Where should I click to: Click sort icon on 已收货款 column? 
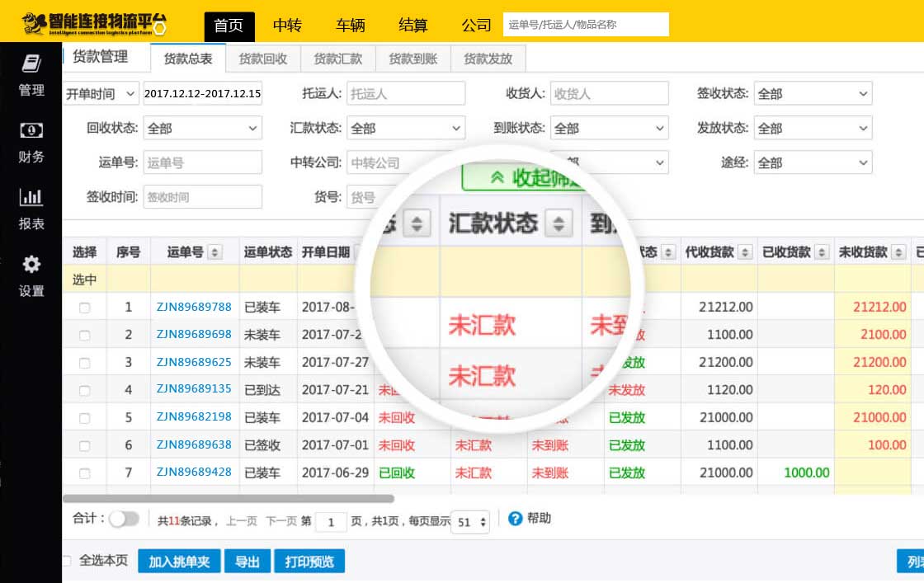point(821,252)
